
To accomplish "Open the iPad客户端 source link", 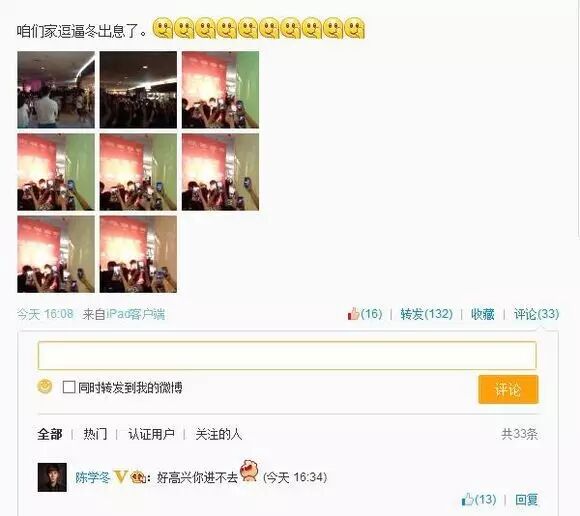I will click(x=135, y=314).
